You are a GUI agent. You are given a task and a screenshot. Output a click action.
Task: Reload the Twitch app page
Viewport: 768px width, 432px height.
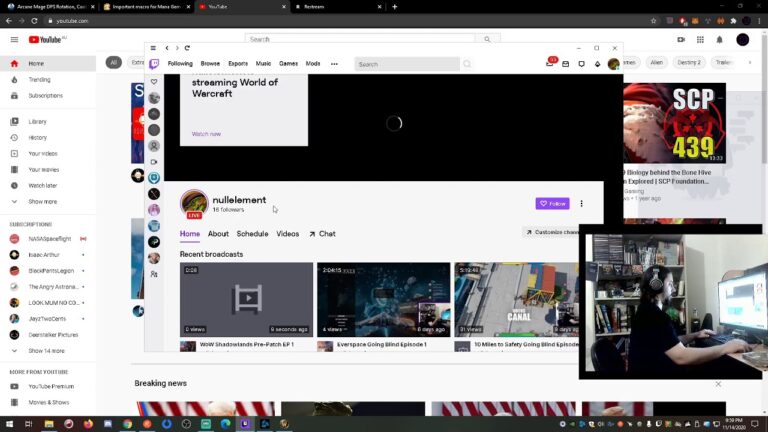[187, 48]
